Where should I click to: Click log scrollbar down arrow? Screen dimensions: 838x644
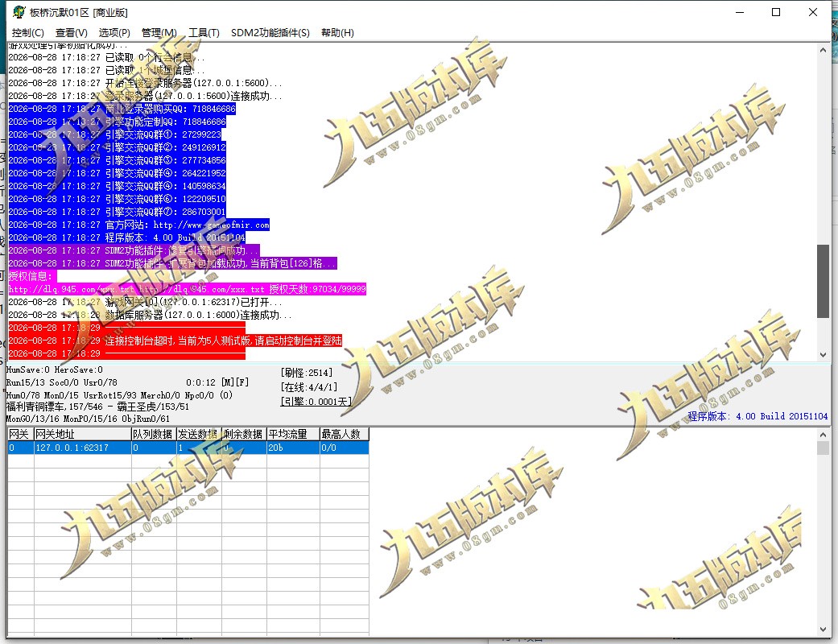coord(823,355)
